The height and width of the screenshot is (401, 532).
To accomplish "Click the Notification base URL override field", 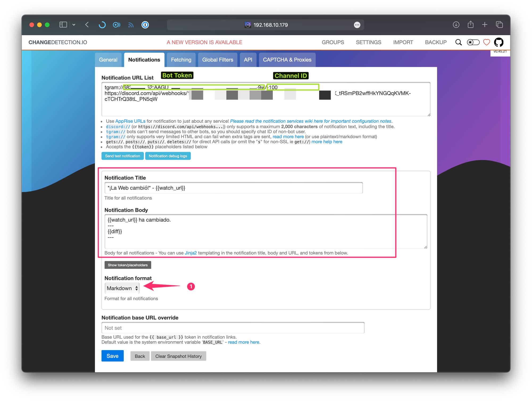I will (x=233, y=328).
